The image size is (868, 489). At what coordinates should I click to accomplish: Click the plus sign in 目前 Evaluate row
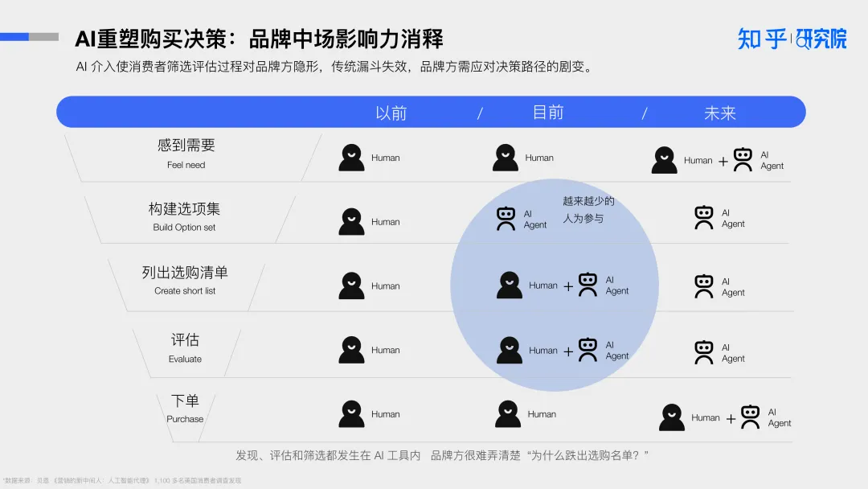(x=568, y=351)
